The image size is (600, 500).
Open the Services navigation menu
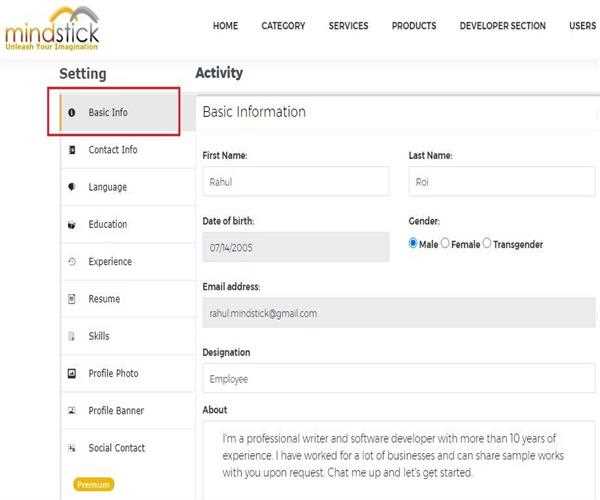tap(348, 26)
